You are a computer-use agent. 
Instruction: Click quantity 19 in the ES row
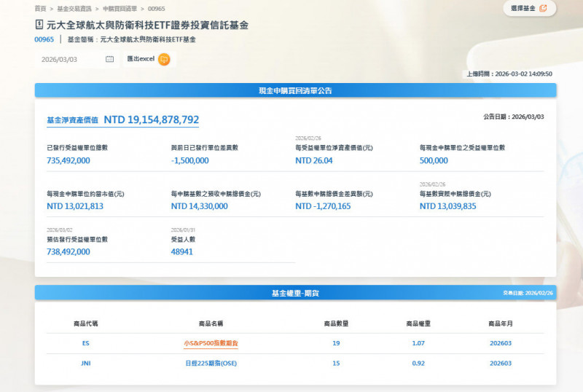point(336,343)
